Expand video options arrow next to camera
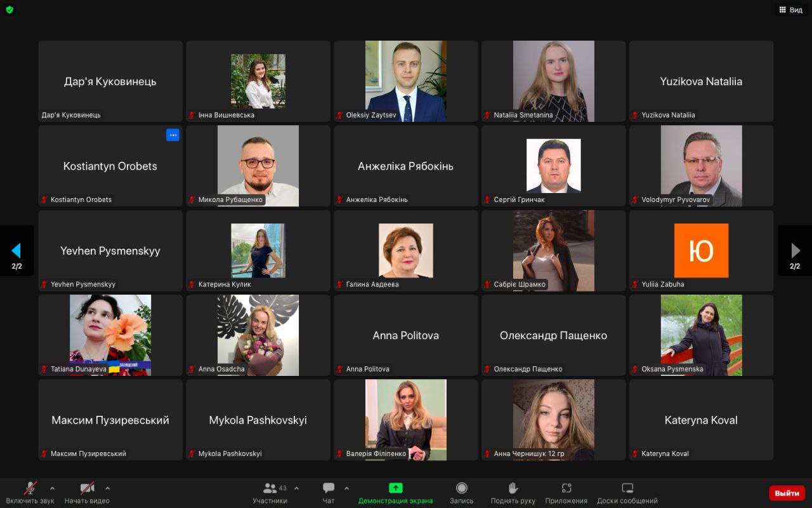The height and width of the screenshot is (508, 812). 107,488
